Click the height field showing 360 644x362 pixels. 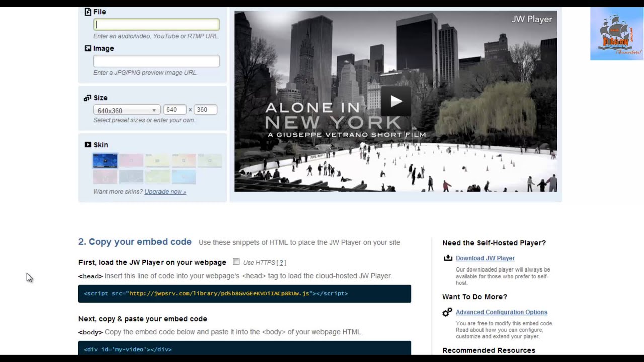pyautogui.click(x=205, y=110)
